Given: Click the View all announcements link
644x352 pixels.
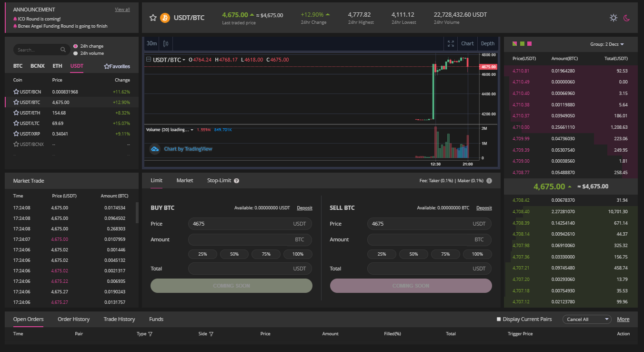Looking at the screenshot, I should coord(122,10).
